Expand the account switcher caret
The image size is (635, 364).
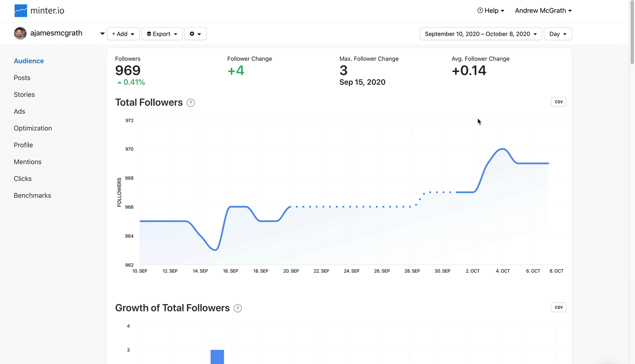pos(102,34)
